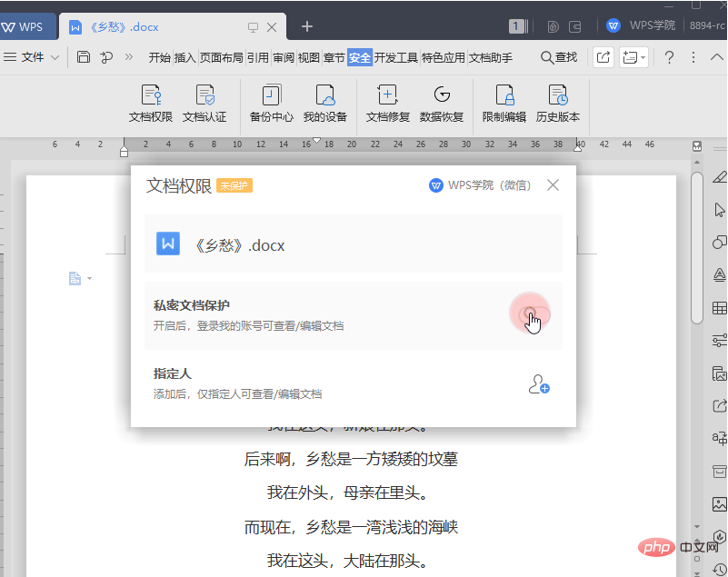The width and height of the screenshot is (728, 577).
Task: Close the 文档权限 dialog
Action: click(x=553, y=185)
